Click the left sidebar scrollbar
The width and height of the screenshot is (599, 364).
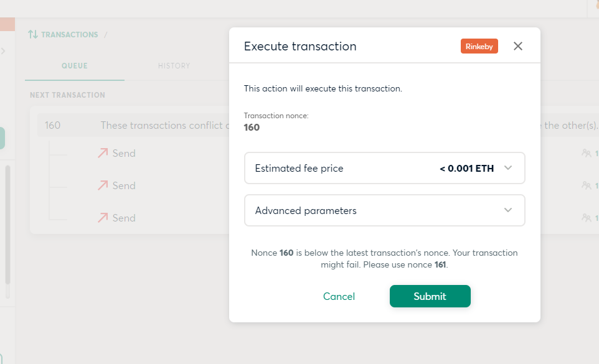tap(7, 224)
